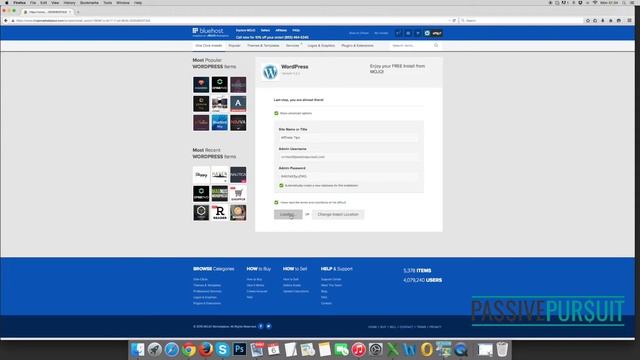The height and width of the screenshot is (360, 640).
Task: Open Google Chrome in the dock
Action: [189, 350]
